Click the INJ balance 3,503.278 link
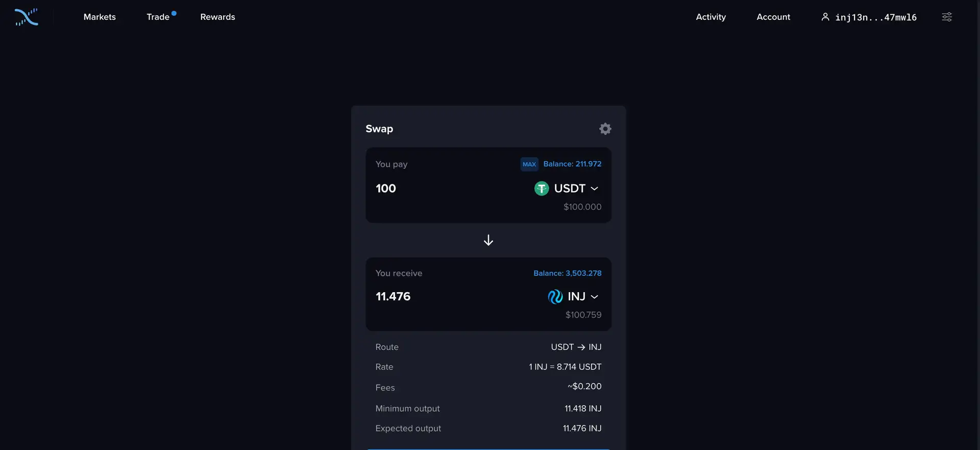Viewport: 980px width, 450px height. click(567, 273)
